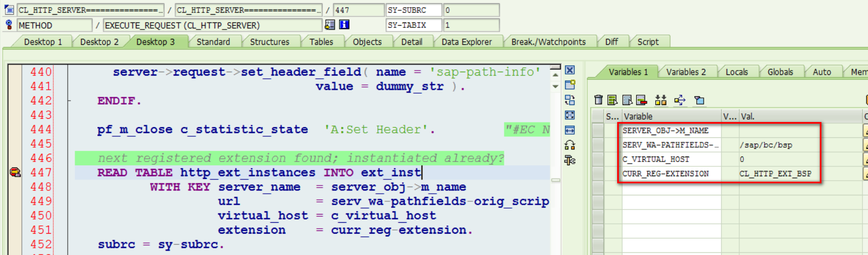This screenshot has height=255, width=868.
Task: Click the line number field showing 447
Action: 359,10
